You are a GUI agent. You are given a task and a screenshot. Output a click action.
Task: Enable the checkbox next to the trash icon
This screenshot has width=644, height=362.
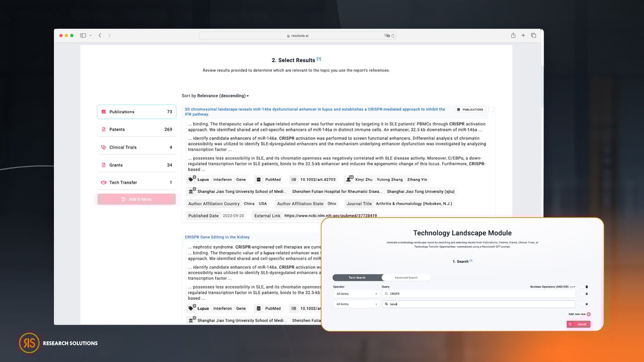[582, 287]
